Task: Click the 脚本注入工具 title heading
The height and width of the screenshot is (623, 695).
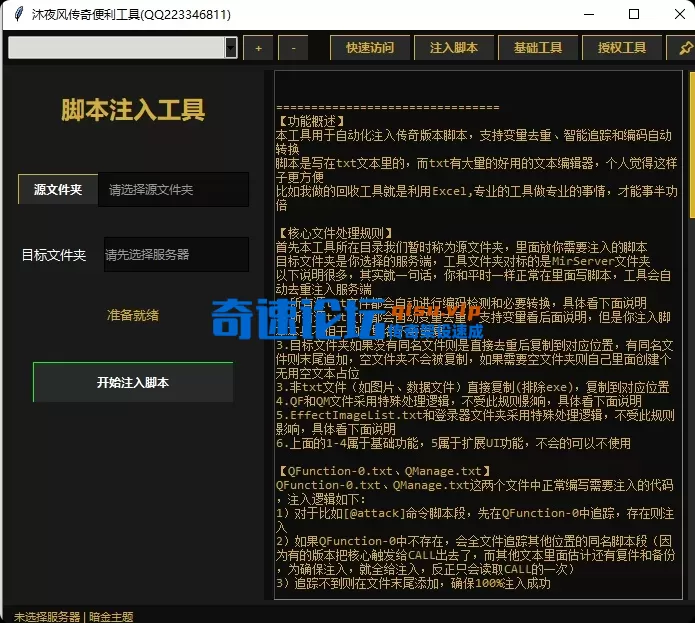Action: [x=133, y=110]
